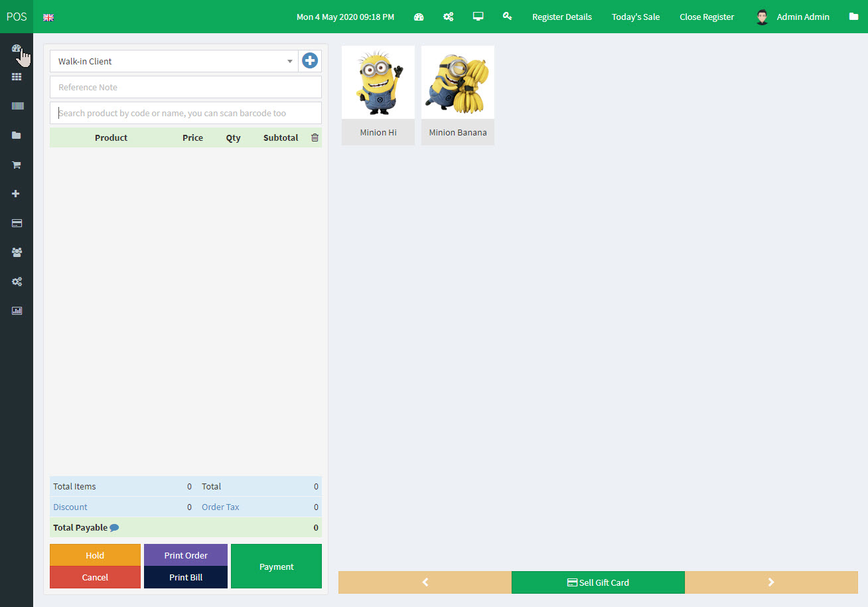
Task: Click the Total Payable label
Action: [80, 527]
